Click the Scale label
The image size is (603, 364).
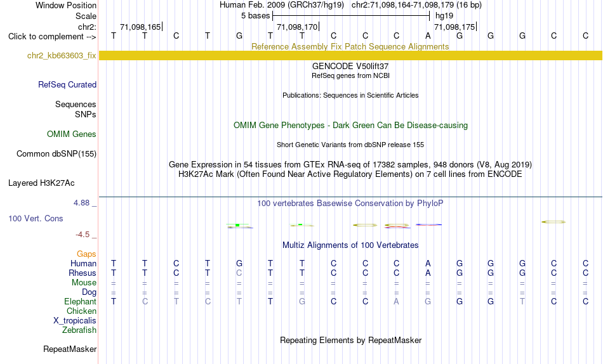pos(86,16)
